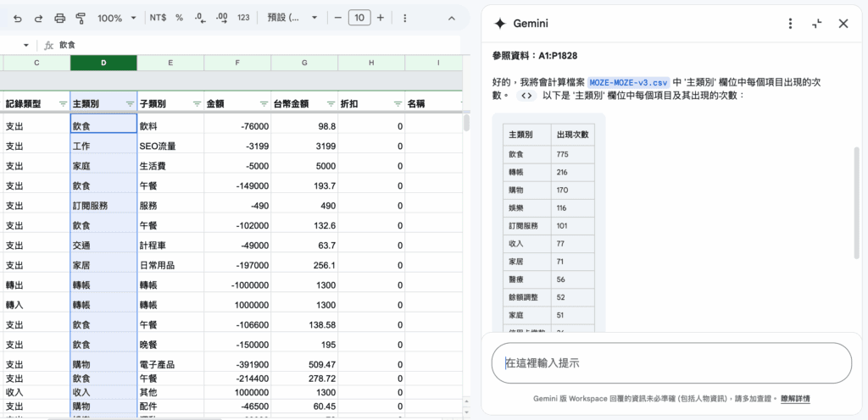Open the 瞭解詳情 link

click(796, 399)
